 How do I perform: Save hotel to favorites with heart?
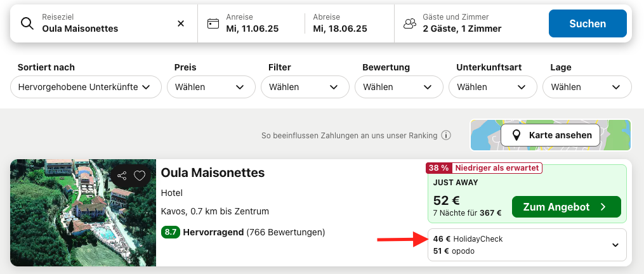coord(139,176)
